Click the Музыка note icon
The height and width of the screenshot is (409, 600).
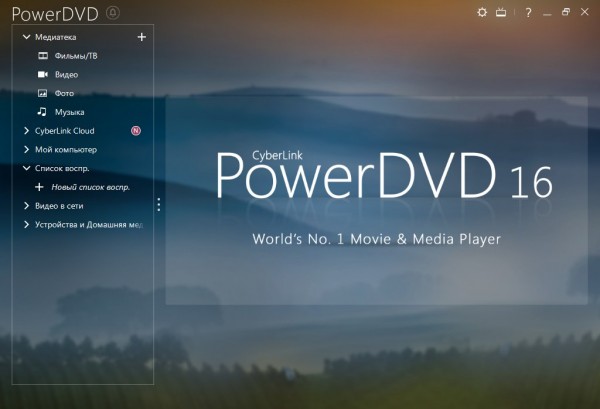42,112
